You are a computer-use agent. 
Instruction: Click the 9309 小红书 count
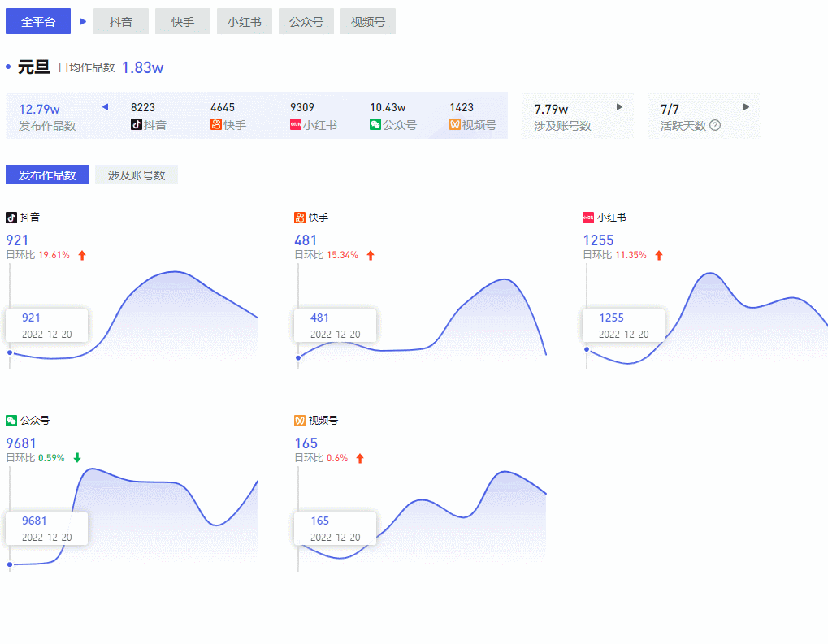[x=302, y=108]
